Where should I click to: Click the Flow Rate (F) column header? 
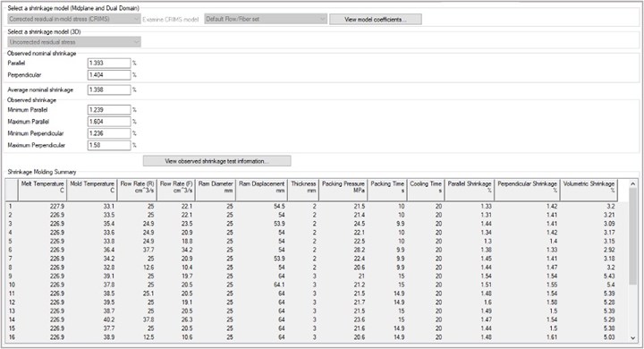click(x=176, y=190)
